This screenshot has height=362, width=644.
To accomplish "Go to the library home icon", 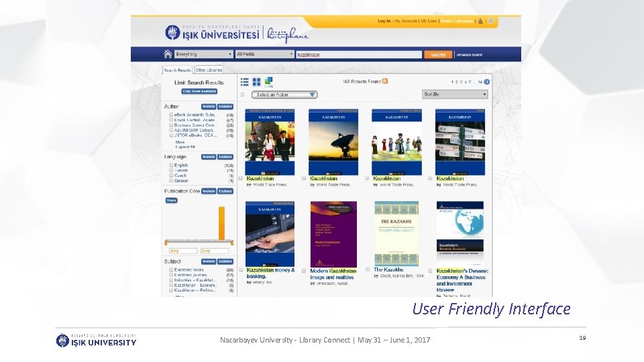I will tap(168, 54).
